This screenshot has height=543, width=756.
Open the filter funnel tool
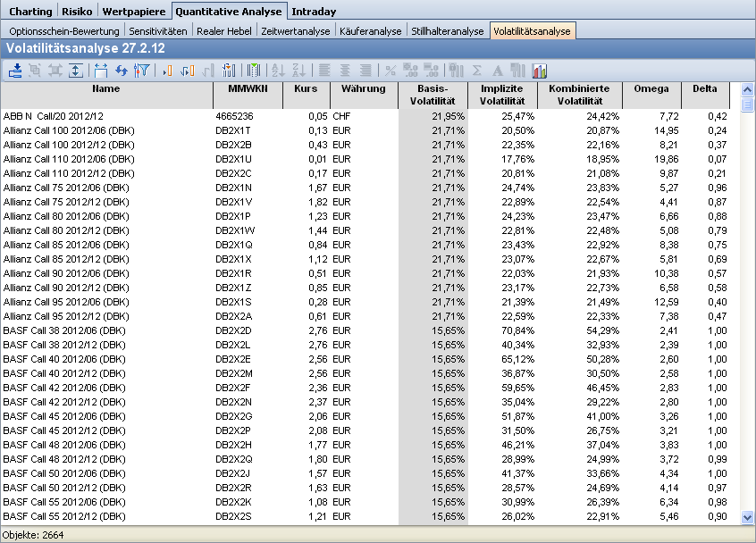coord(140,70)
